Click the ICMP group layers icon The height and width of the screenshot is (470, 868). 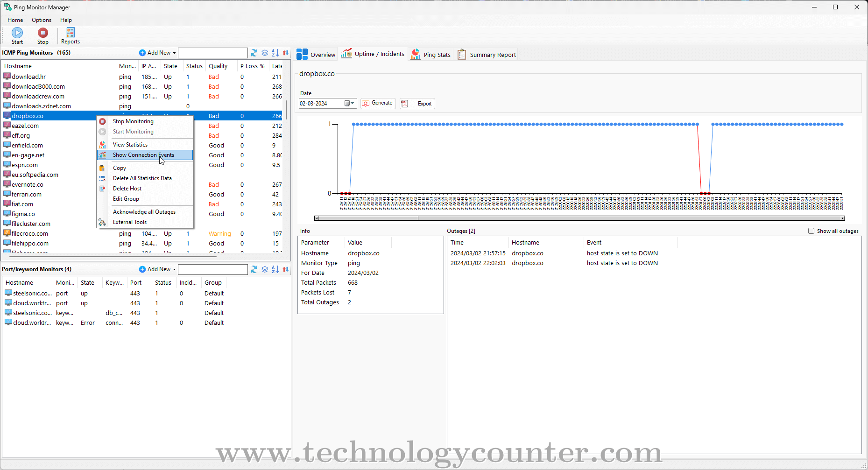[265, 53]
